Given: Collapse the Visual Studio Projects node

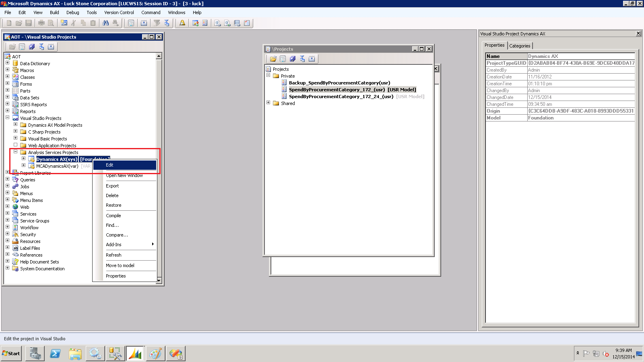Looking at the screenshot, I should (7, 118).
